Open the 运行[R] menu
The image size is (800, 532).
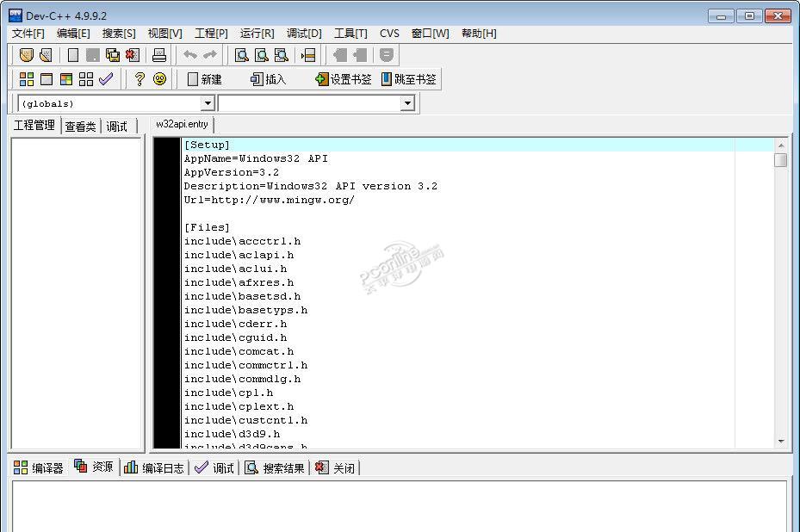pyautogui.click(x=257, y=34)
